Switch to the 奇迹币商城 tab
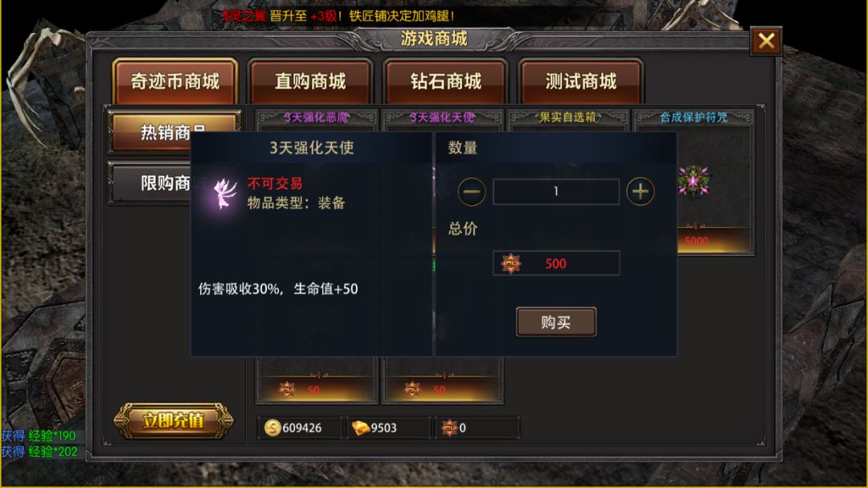This screenshot has width=868, height=488. coord(175,81)
